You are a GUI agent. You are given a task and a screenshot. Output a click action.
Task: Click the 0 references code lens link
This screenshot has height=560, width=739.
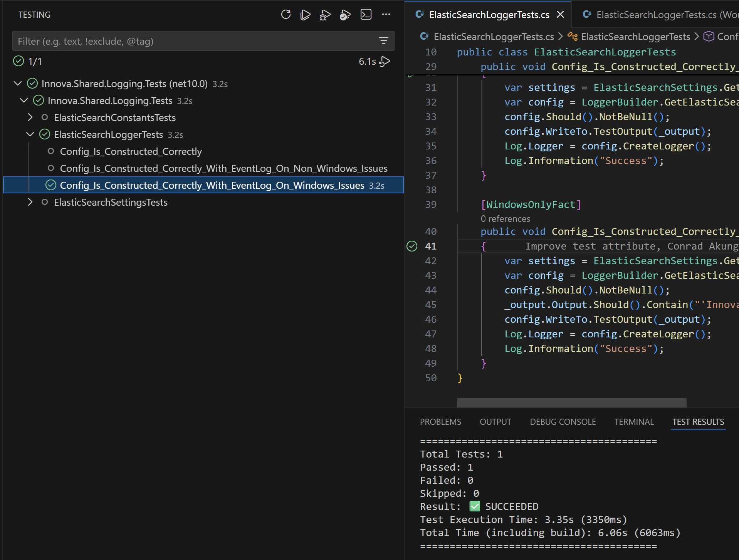point(505,219)
